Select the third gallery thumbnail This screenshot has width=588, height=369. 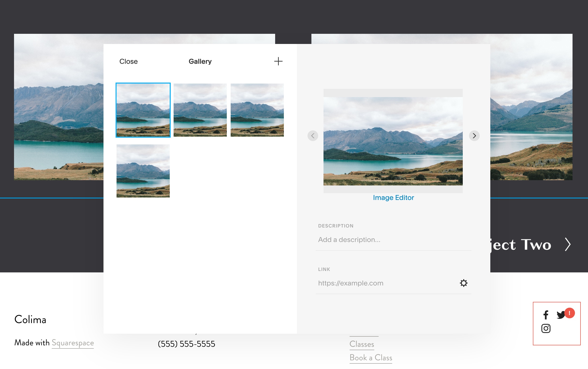click(x=257, y=110)
